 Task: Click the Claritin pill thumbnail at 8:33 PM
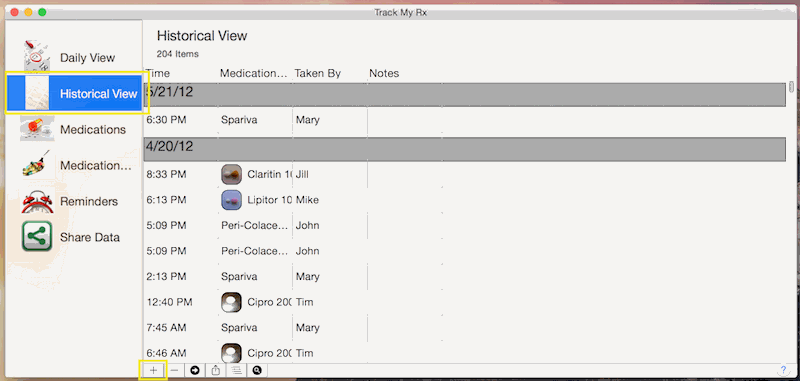[x=231, y=174]
